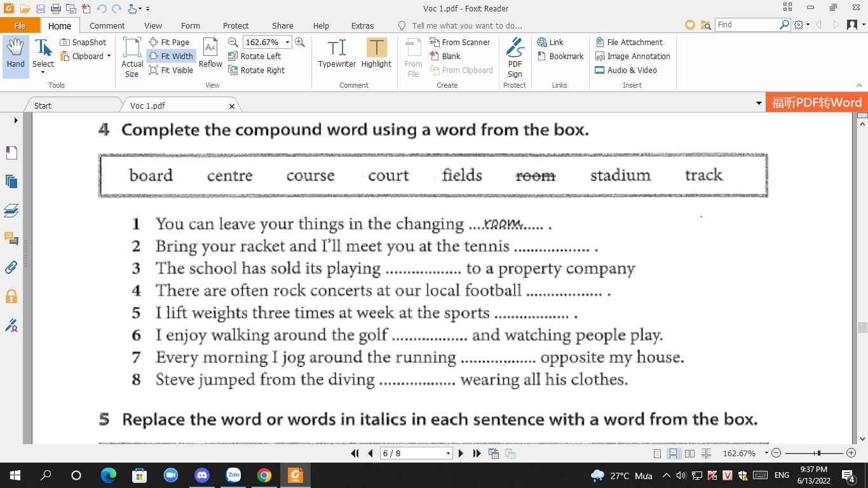This screenshot has height=488, width=868.
Task: Open the Pages thumbnail panel in sidebar
Action: (11, 182)
